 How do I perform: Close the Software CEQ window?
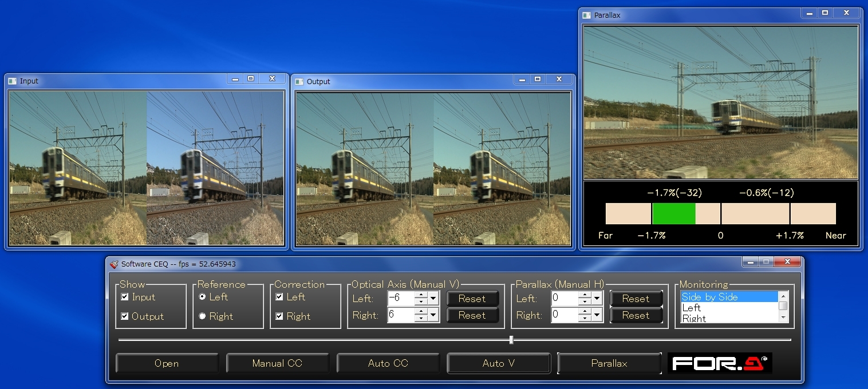pyautogui.click(x=787, y=261)
